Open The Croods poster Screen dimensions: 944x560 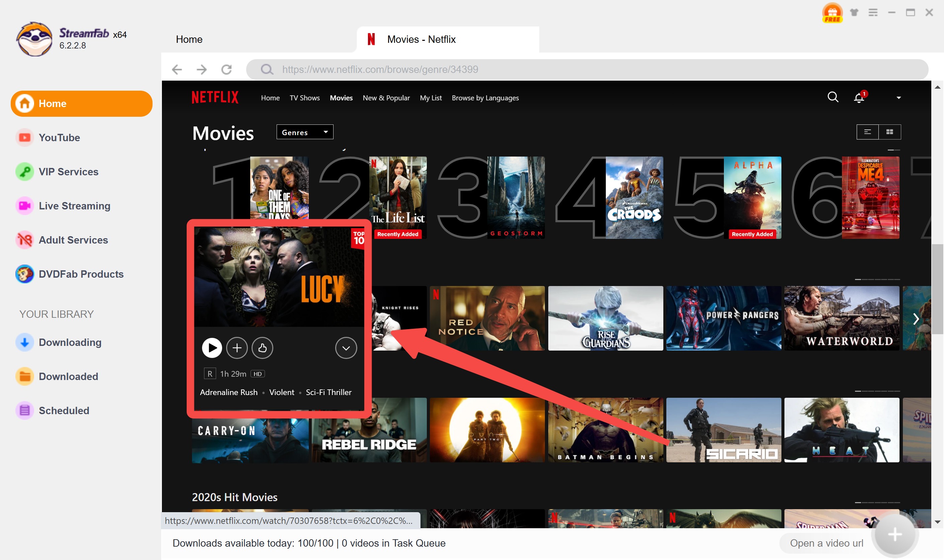pos(634,198)
